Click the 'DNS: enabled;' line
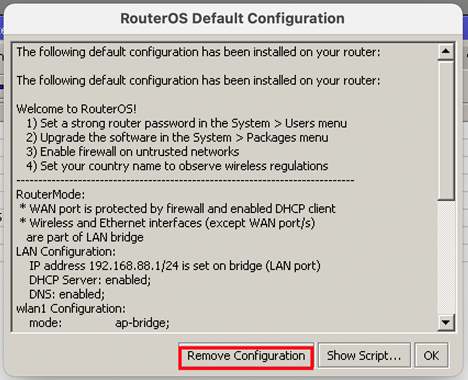 pos(67,295)
